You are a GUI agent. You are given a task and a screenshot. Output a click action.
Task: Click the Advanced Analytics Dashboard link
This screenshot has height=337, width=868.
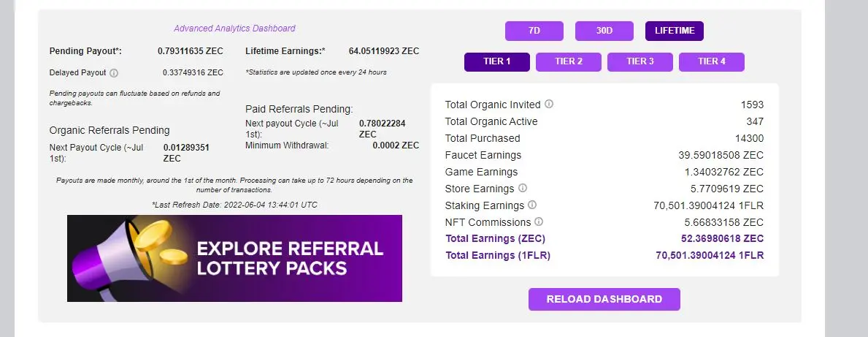(x=235, y=29)
